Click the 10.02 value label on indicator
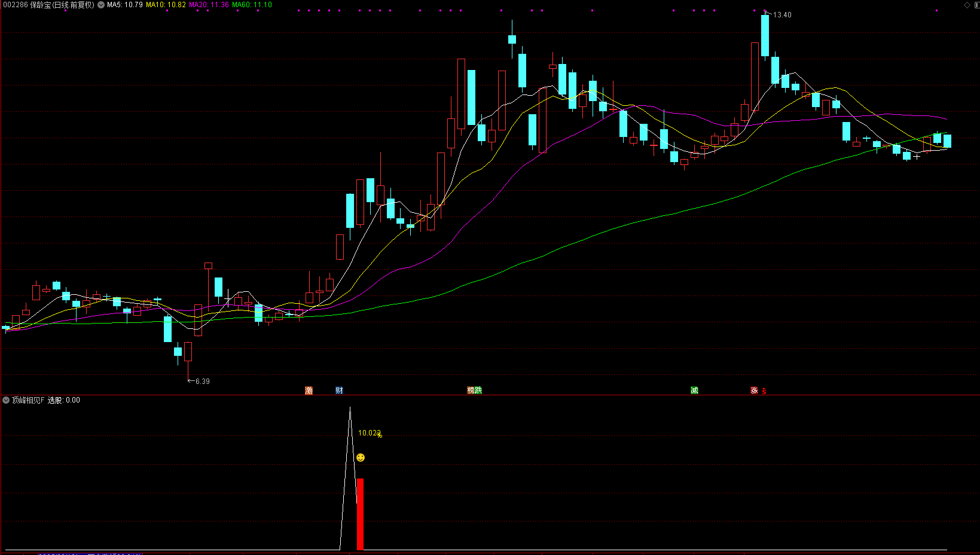The image size is (980, 555). pos(369,433)
